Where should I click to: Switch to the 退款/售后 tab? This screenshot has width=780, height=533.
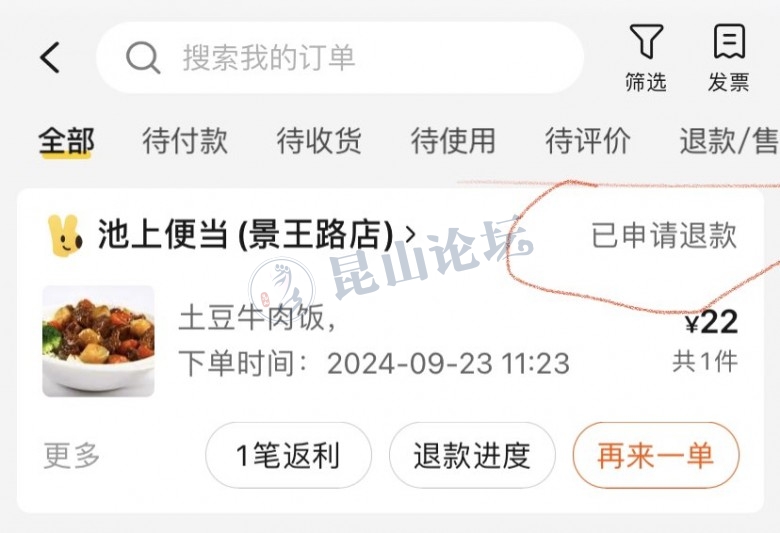(729, 141)
